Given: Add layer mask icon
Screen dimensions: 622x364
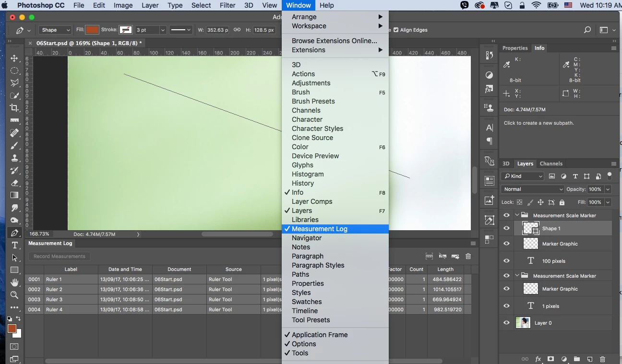Looking at the screenshot, I should (x=551, y=359).
